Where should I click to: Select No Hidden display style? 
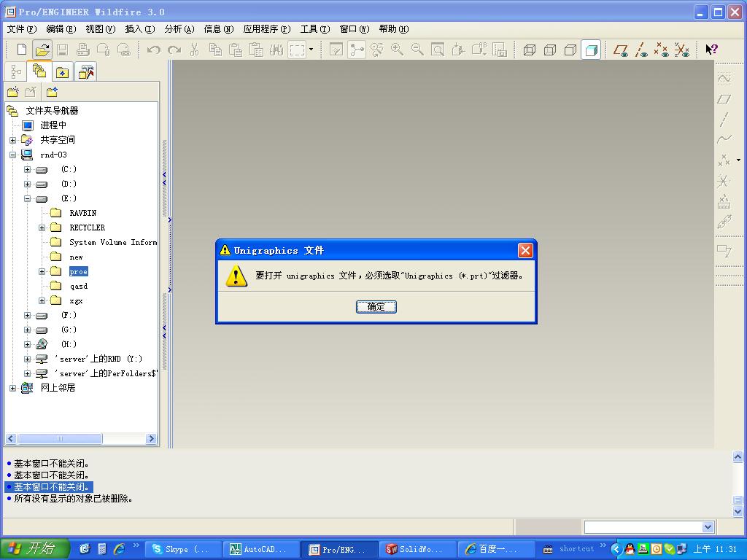(570, 50)
